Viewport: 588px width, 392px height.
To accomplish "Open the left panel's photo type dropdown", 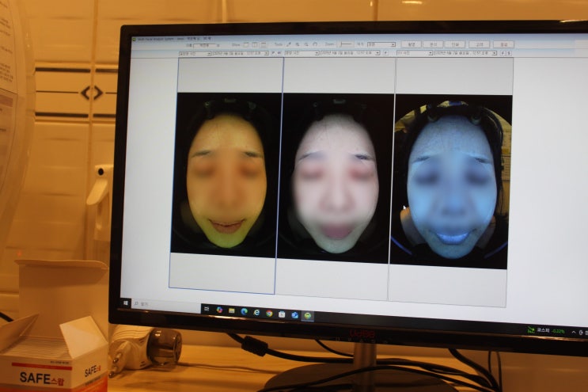I will coord(195,54).
